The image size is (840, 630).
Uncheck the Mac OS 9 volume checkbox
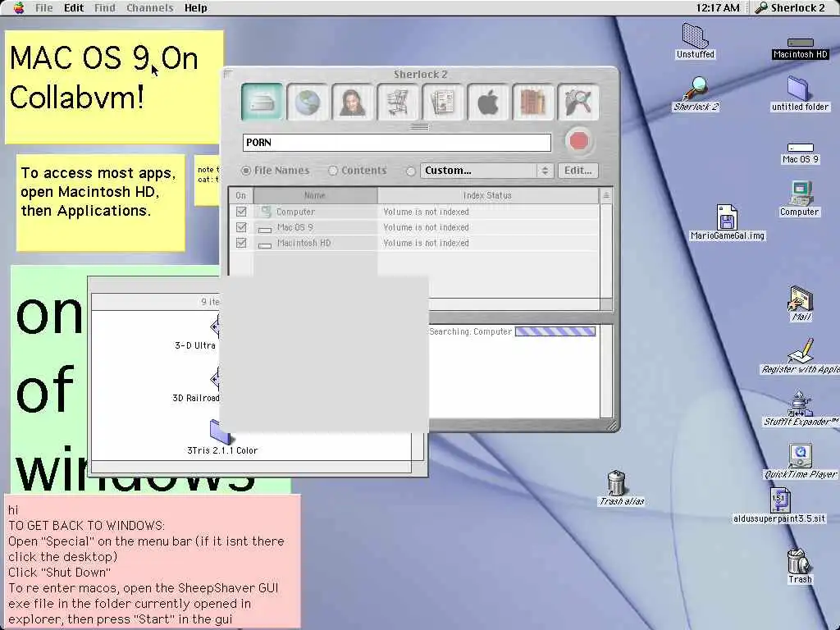click(x=241, y=227)
